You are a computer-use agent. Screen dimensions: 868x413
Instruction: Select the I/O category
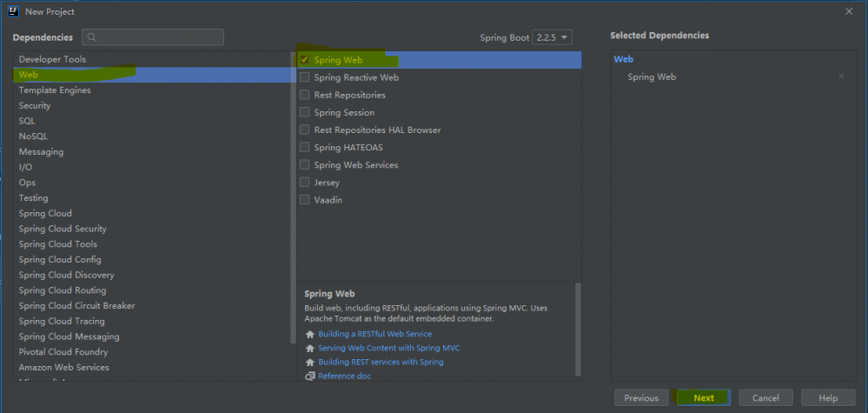[154, 167]
